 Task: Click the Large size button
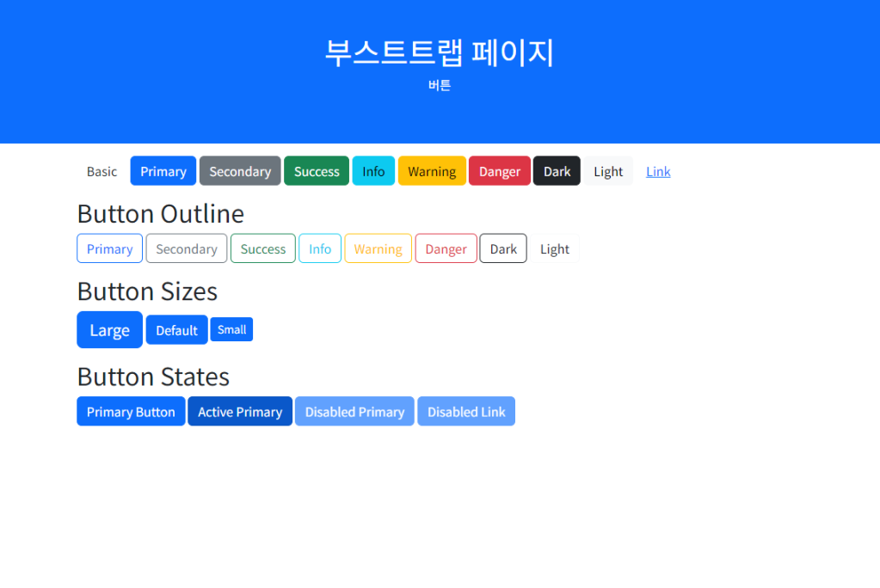(x=109, y=330)
